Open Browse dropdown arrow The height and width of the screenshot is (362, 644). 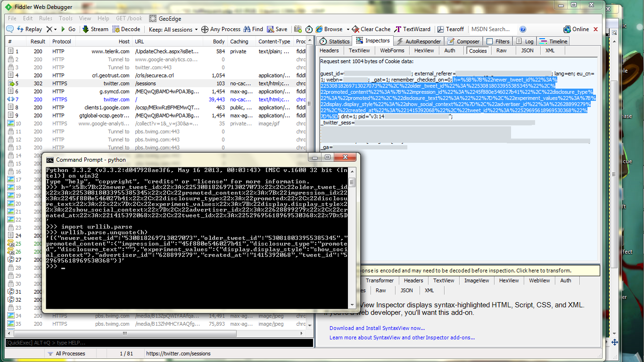348,29
